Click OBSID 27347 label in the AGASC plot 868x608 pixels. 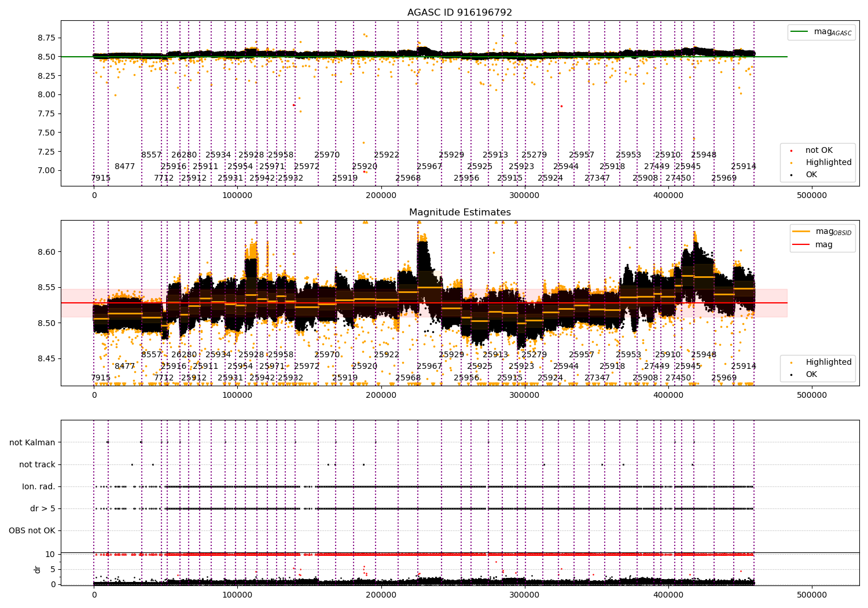tap(597, 178)
